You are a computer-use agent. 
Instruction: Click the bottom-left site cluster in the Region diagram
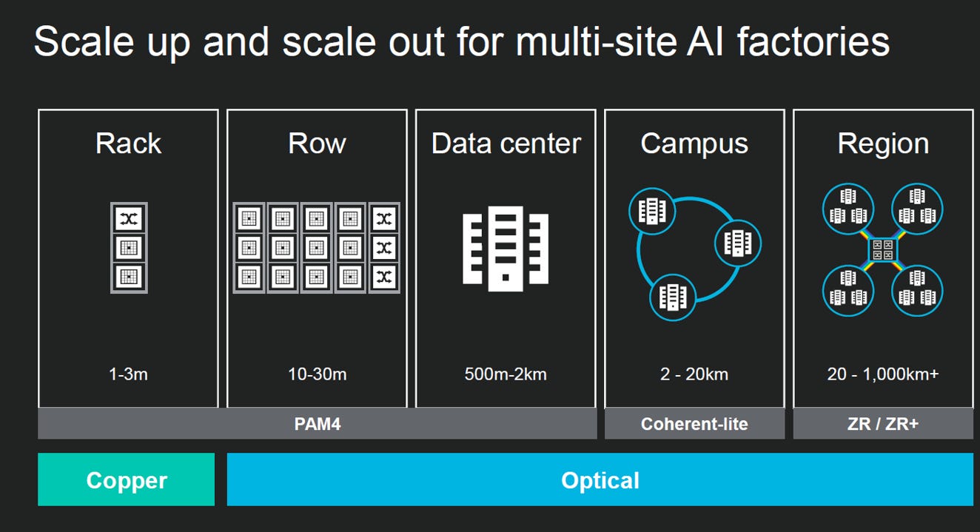tap(848, 290)
